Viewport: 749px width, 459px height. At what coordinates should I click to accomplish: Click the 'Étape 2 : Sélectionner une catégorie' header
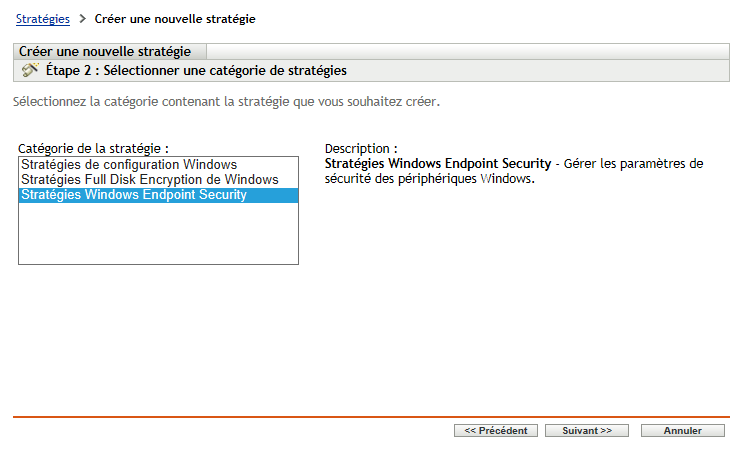pyautogui.click(x=196, y=71)
